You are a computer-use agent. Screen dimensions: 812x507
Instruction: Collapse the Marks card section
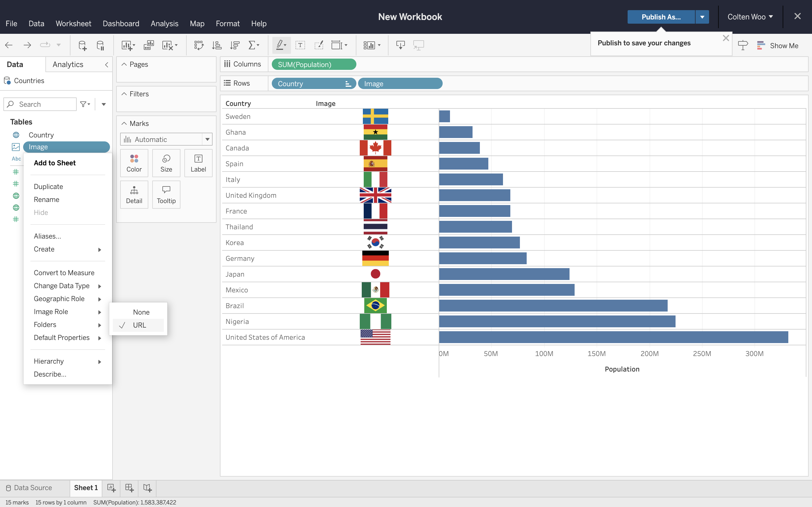tap(124, 123)
